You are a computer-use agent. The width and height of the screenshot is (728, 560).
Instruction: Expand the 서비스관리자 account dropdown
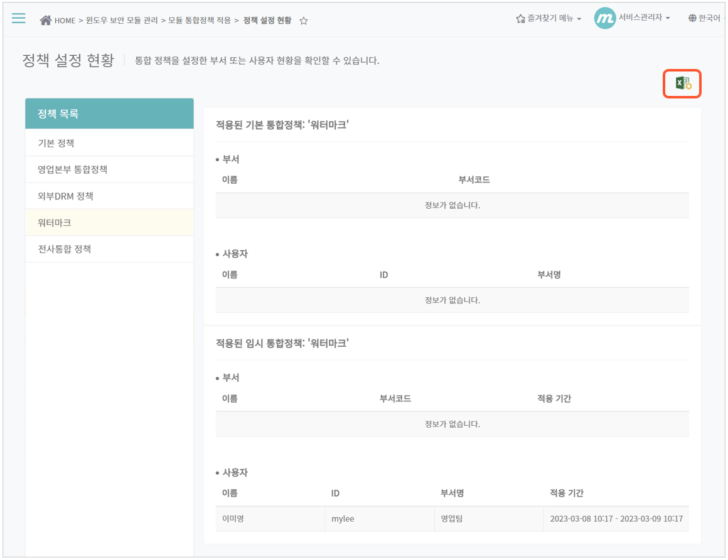click(645, 18)
